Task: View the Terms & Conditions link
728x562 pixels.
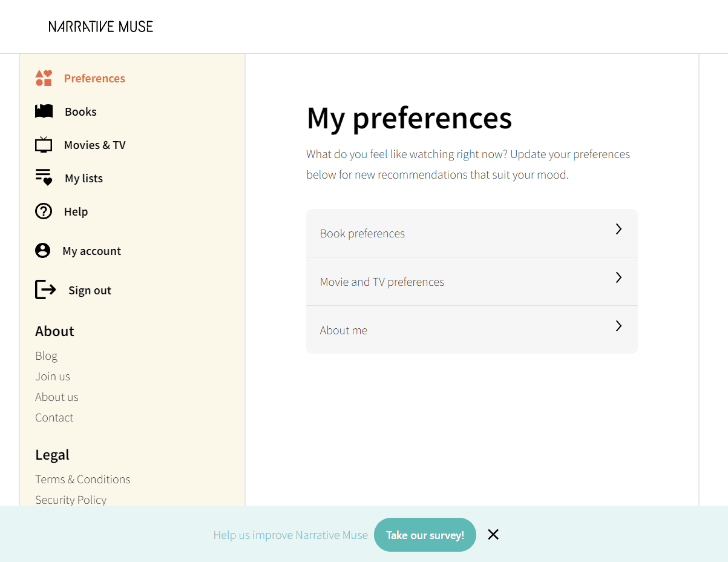Action: [83, 479]
